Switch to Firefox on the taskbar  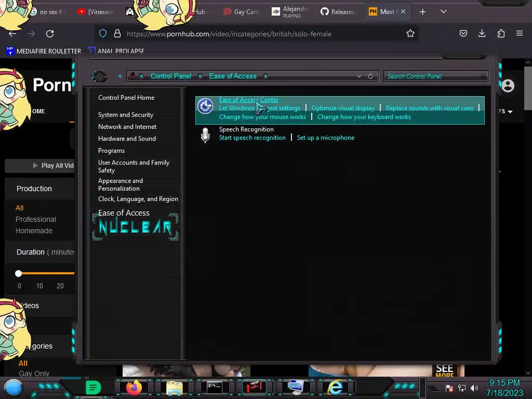click(134, 387)
